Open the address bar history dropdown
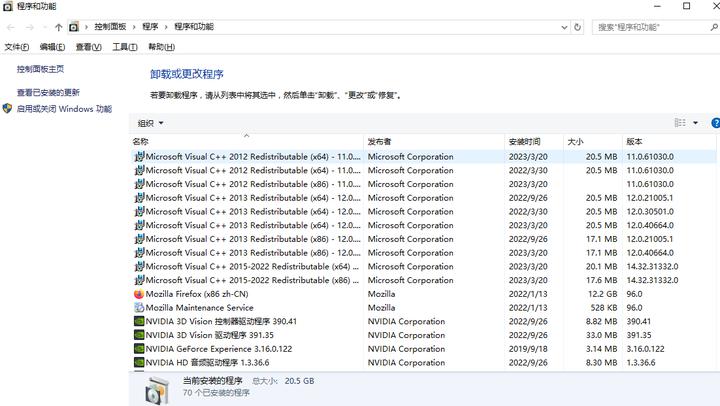Screen dimensions: 720x406 coord(564,27)
